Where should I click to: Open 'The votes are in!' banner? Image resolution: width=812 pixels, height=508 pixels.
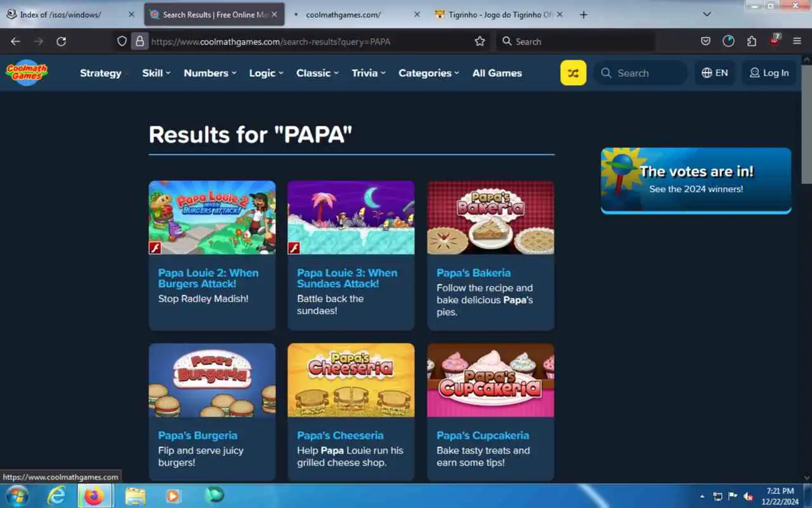tap(696, 180)
